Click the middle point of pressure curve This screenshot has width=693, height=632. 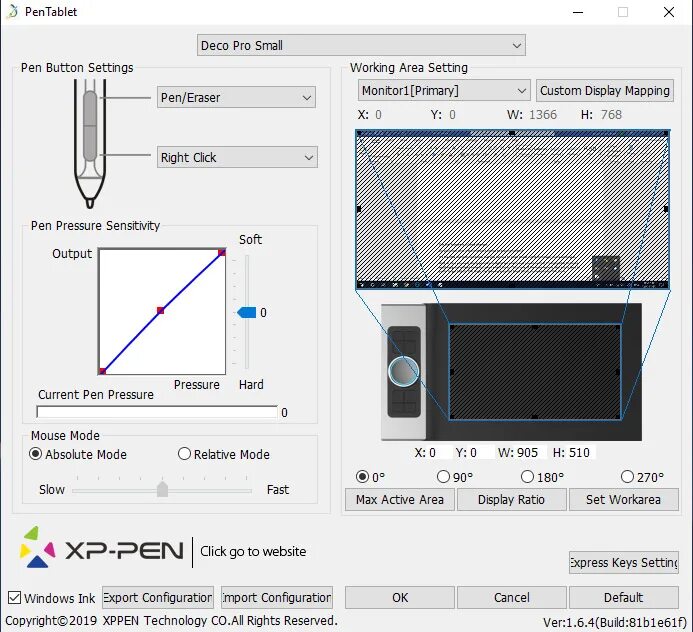[160, 311]
